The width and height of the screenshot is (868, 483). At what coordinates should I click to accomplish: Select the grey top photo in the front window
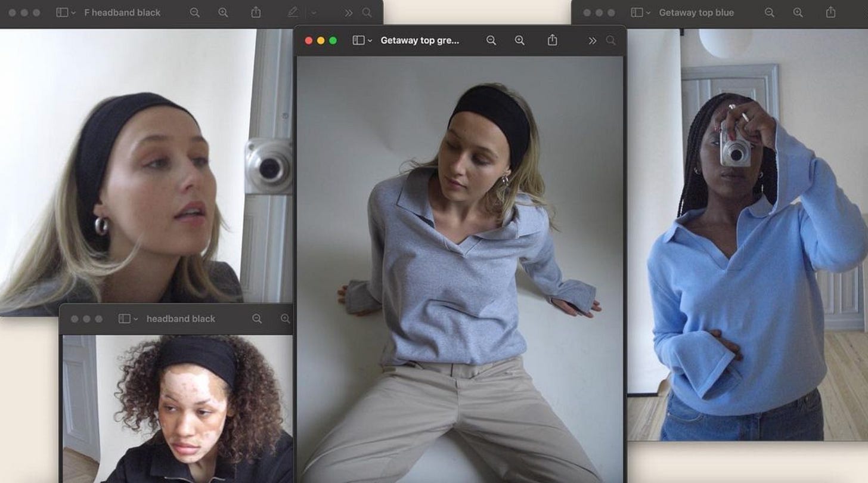pos(460,270)
